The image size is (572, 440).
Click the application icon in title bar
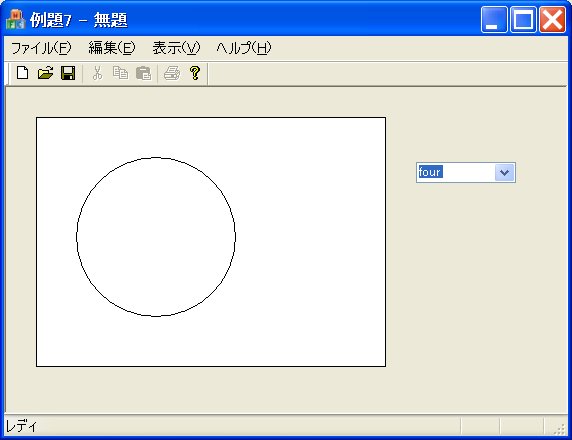[x=15, y=19]
